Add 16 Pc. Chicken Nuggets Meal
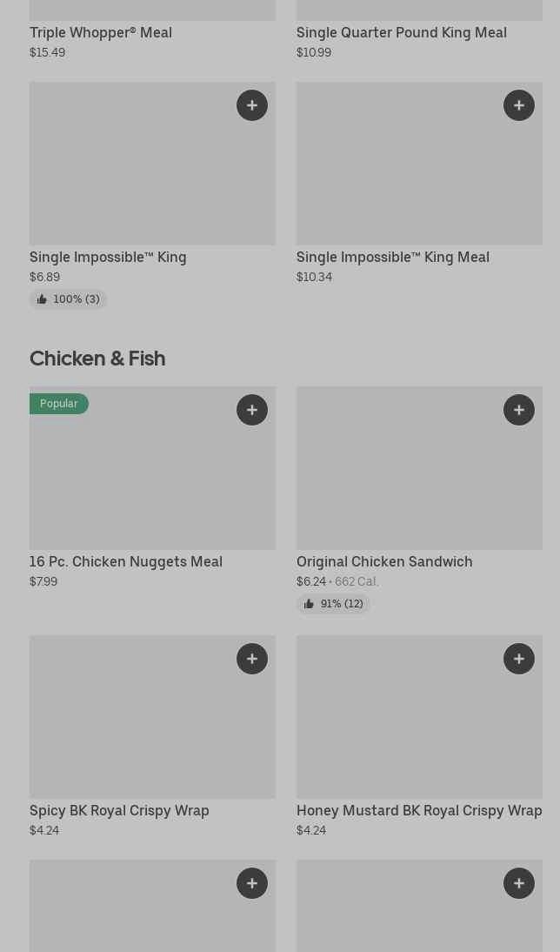This screenshot has height=952, width=560. point(252,410)
